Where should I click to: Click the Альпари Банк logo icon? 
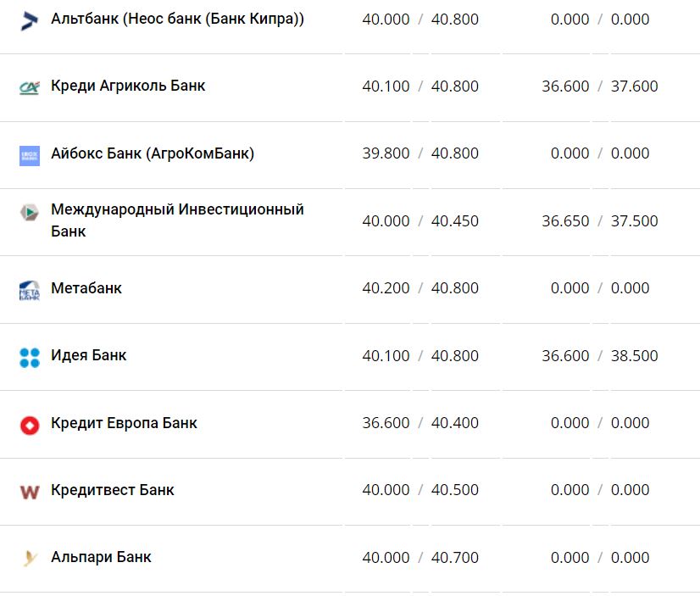[30, 559]
